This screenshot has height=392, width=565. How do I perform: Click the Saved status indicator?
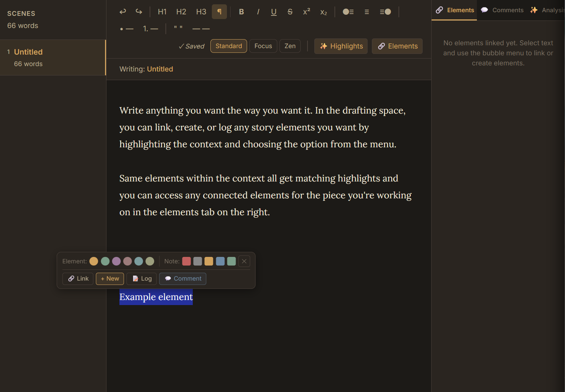(191, 46)
